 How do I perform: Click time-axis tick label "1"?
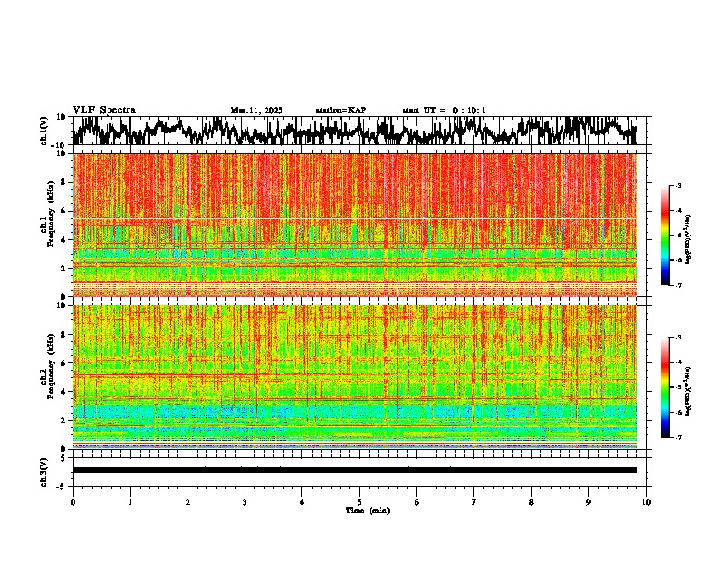tap(130, 502)
